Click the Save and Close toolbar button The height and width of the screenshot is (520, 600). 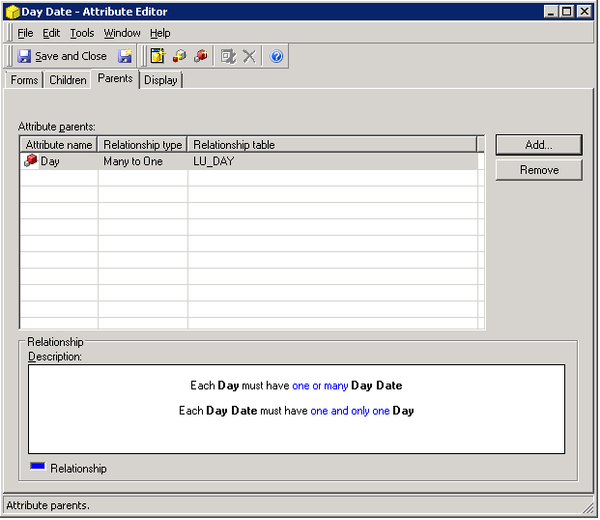(x=62, y=56)
